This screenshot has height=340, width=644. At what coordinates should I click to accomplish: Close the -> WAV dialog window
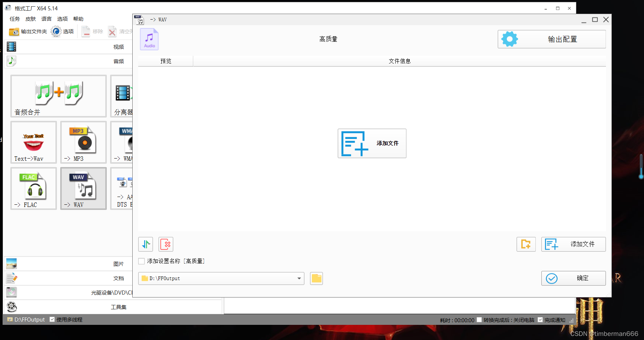606,20
